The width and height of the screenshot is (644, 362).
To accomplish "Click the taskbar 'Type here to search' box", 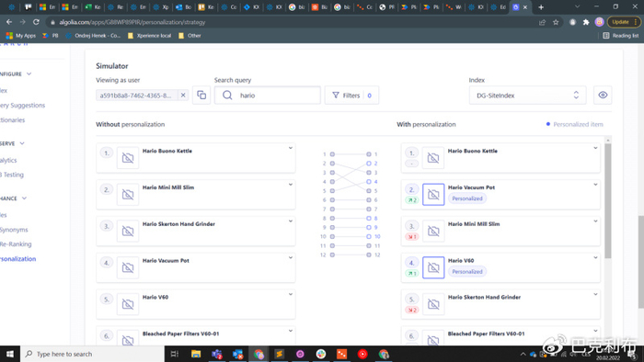I will coord(92,354).
